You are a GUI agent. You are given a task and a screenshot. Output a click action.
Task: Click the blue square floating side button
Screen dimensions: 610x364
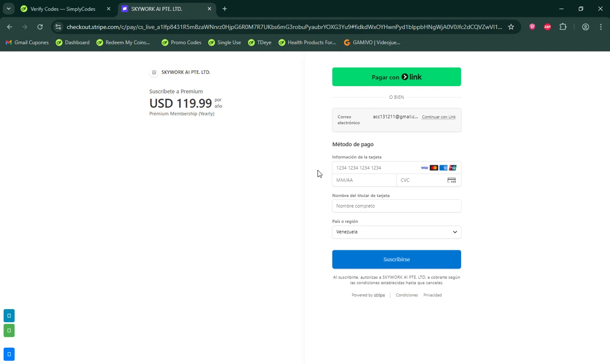[9, 354]
